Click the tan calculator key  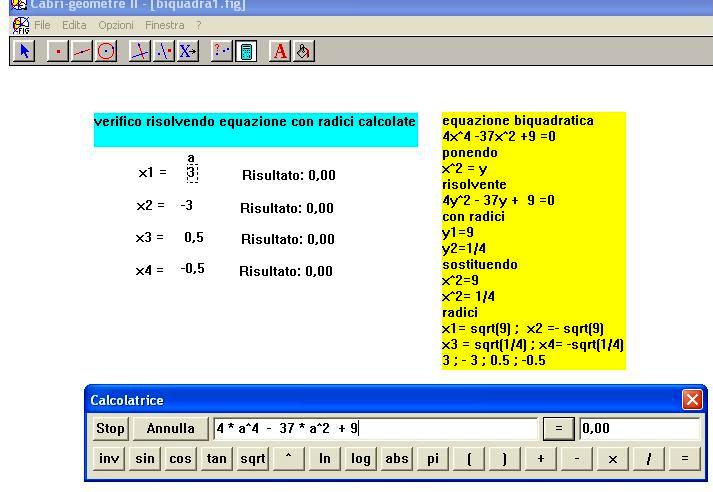(x=216, y=458)
